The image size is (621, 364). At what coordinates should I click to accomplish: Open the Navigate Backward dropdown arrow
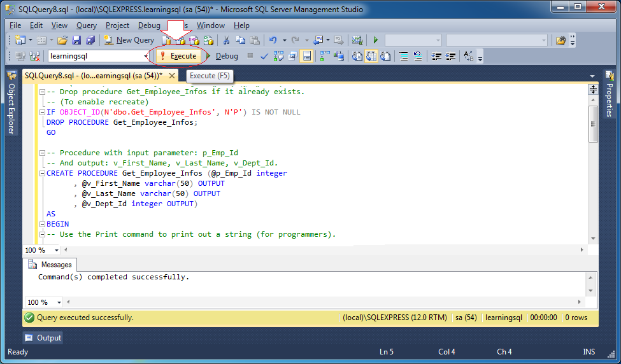[328, 40]
